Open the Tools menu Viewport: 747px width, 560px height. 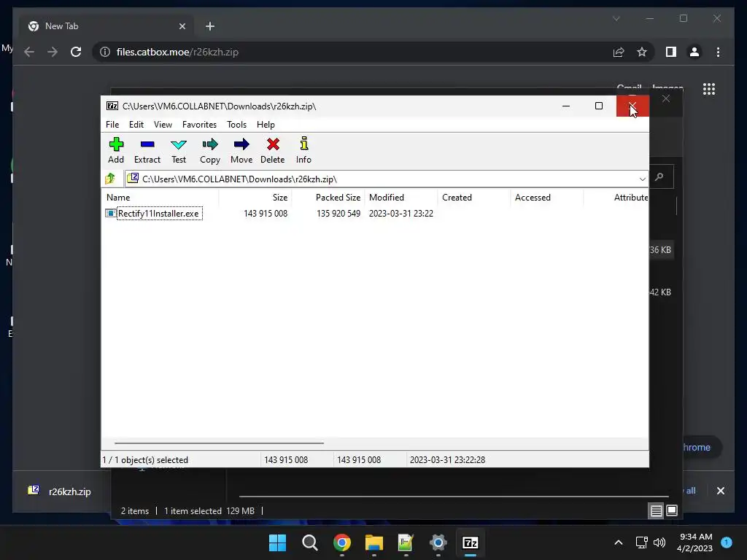coord(237,124)
